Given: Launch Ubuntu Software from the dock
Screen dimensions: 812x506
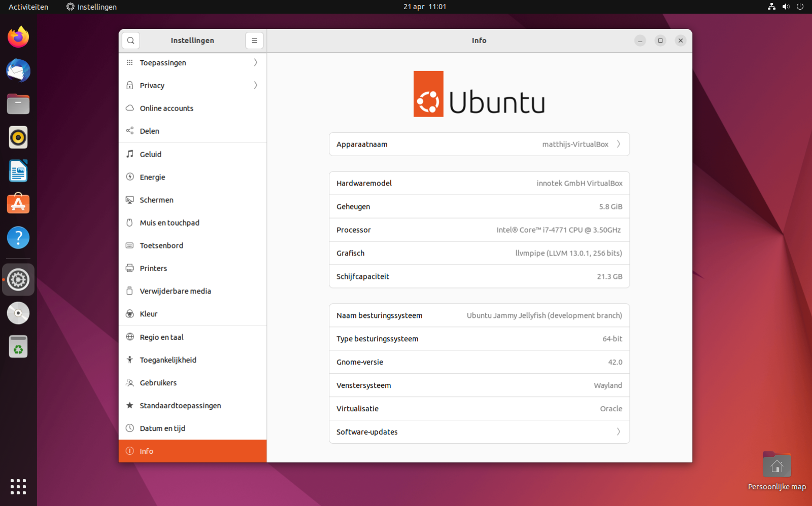Looking at the screenshot, I should [x=18, y=204].
